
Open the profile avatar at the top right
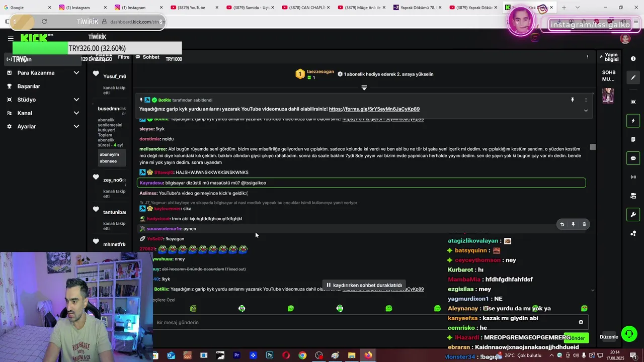pyautogui.click(x=625, y=39)
